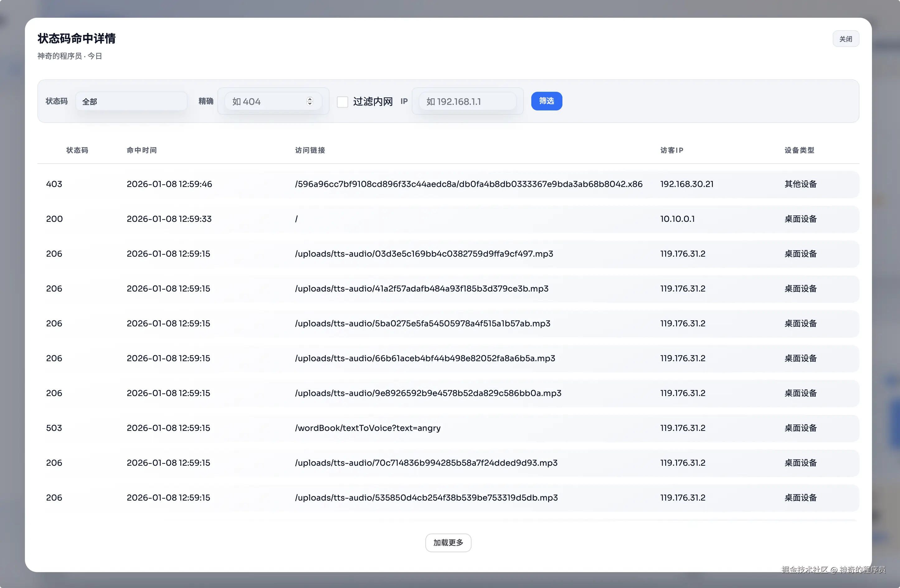900x588 pixels.
Task: Click the 访客IP column header
Action: (x=672, y=150)
